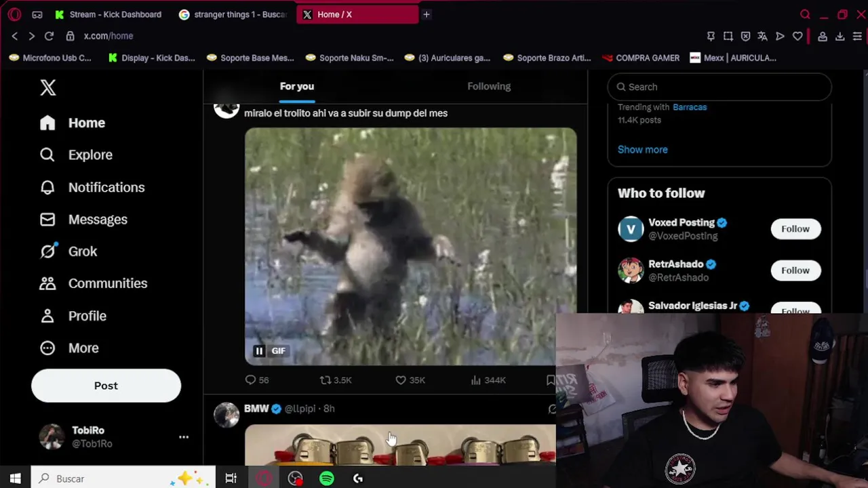The width and height of the screenshot is (868, 488).
Task: Open the ad blocker shield icon
Action: [745, 36]
